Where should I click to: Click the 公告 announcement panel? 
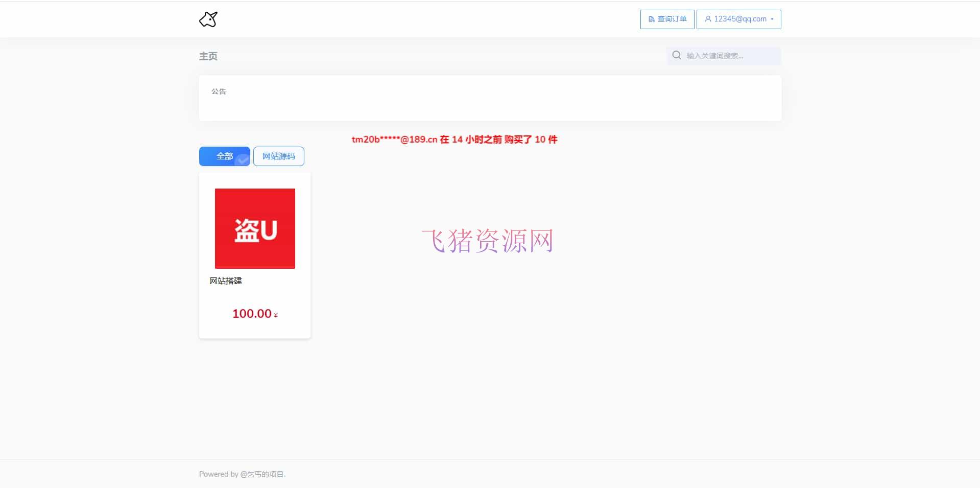tap(490, 98)
